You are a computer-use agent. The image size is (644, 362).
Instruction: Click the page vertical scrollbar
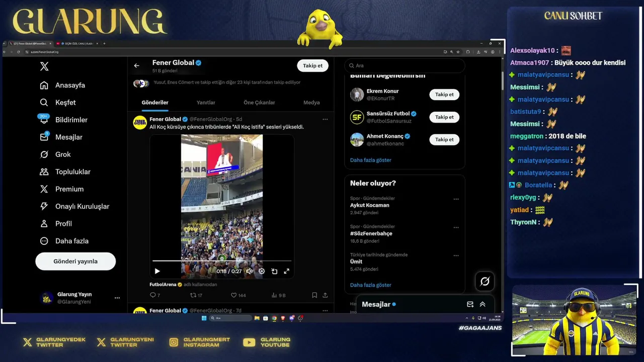pos(502,80)
